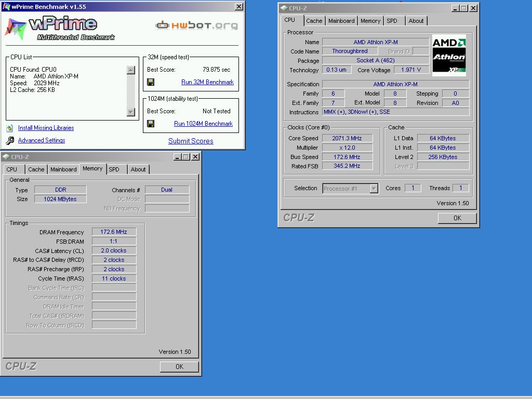
Task: Click the memory Type field DDR
Action: (60, 190)
